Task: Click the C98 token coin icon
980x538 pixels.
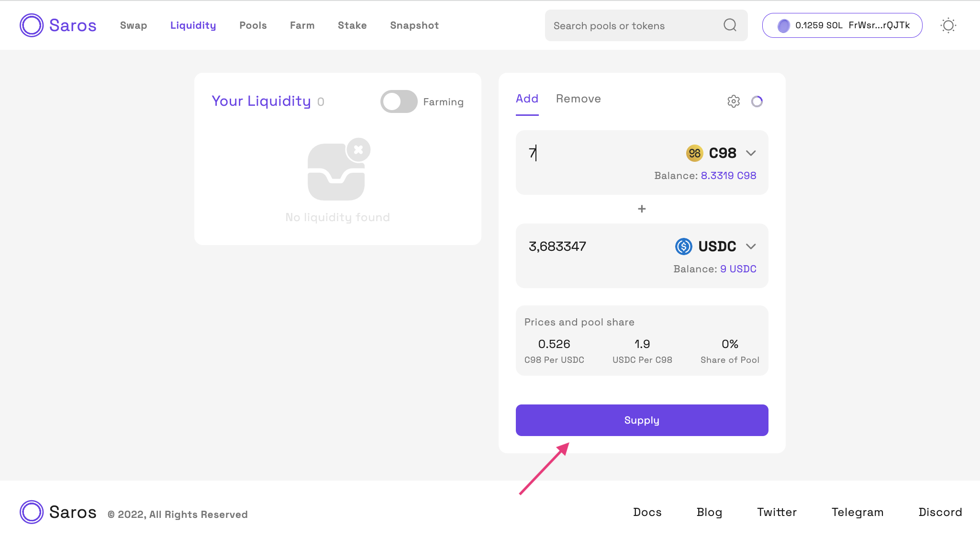Action: click(x=694, y=153)
